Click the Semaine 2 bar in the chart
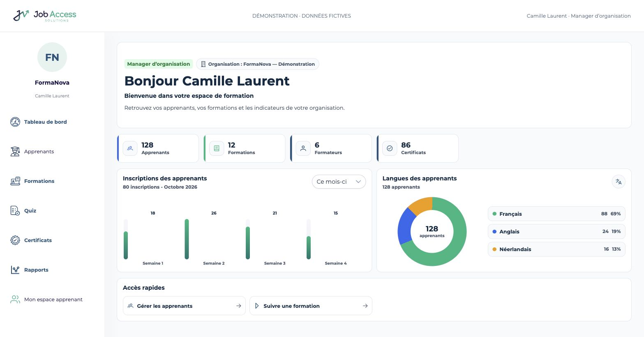The width and height of the screenshot is (644, 337). 187,239
